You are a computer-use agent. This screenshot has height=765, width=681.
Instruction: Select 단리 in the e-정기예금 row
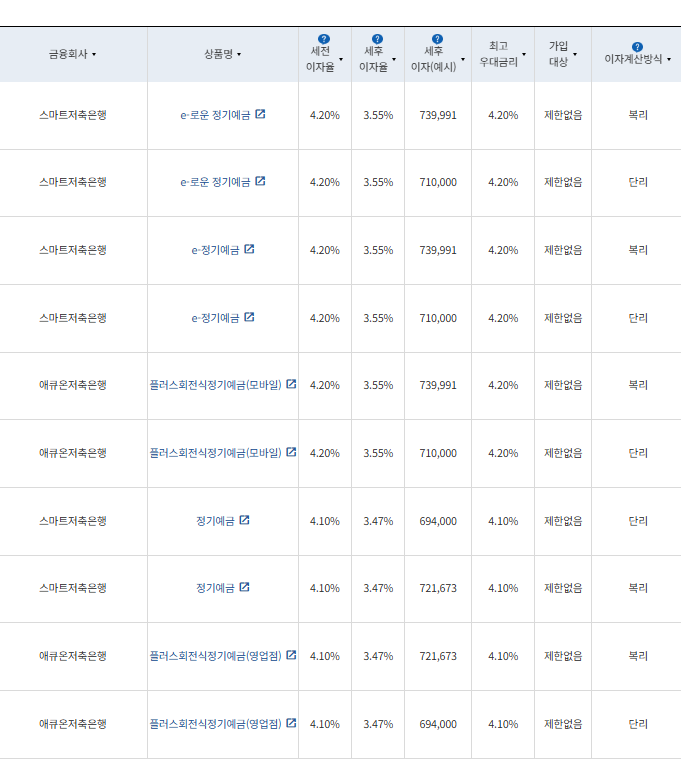click(638, 318)
